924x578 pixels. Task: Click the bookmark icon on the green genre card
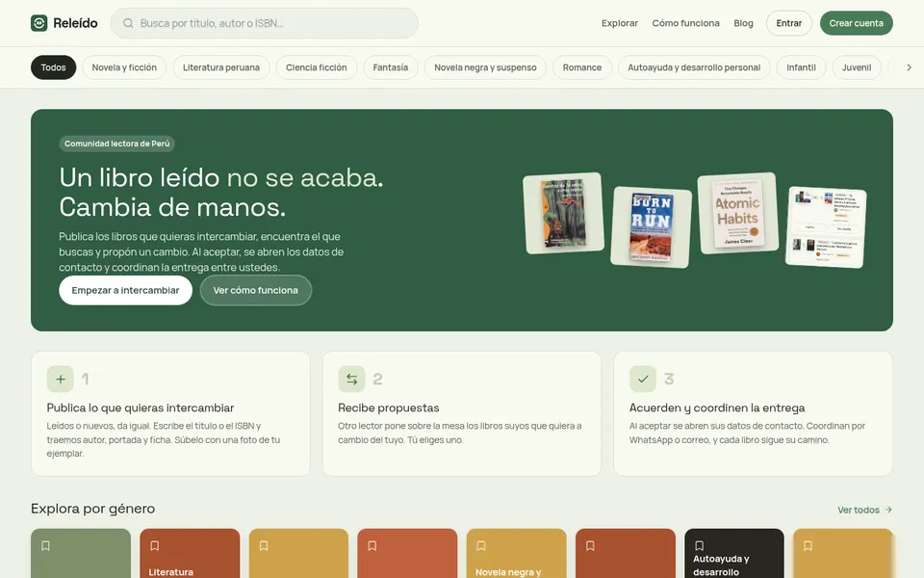pos(45,545)
